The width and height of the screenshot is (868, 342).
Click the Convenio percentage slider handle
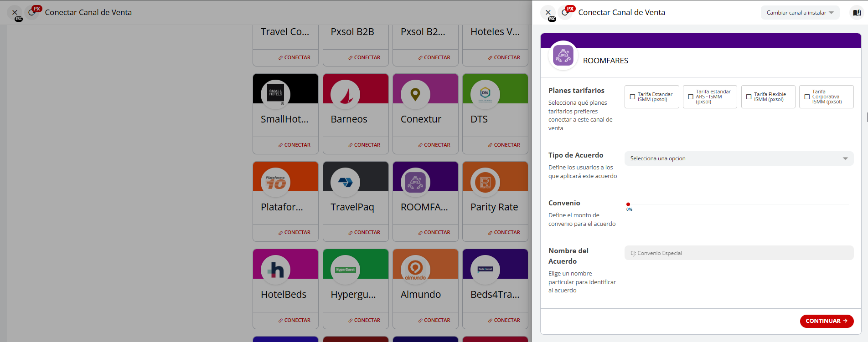(628, 204)
